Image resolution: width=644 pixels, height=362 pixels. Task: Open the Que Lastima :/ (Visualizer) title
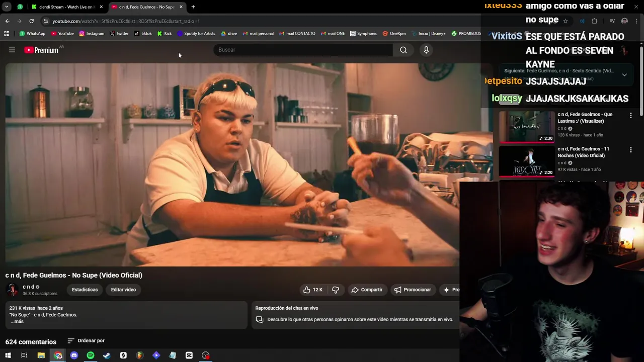coord(585,118)
